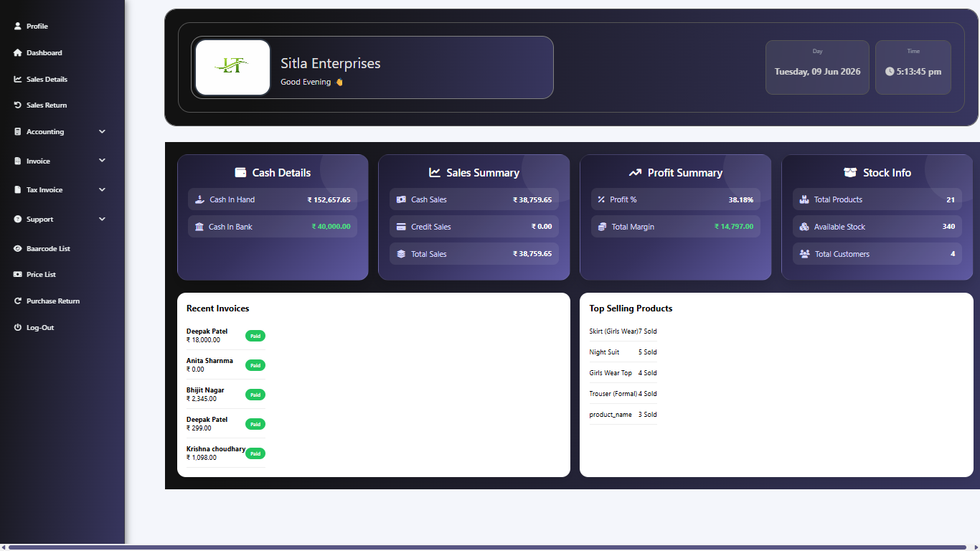
Task: Expand the Accounting submenu chevron
Action: pos(102,131)
